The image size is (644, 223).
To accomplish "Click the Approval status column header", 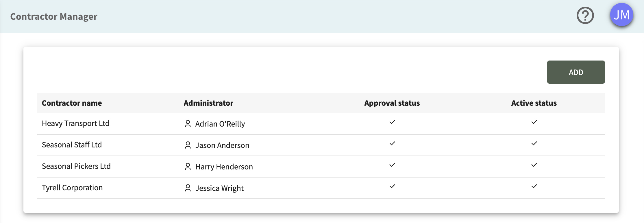I will click(x=392, y=103).
